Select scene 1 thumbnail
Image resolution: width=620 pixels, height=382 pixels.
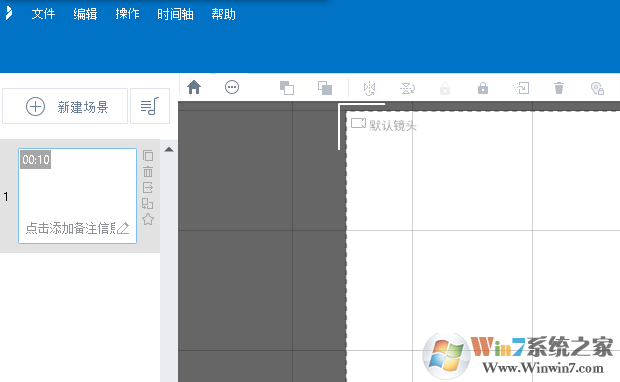78,196
